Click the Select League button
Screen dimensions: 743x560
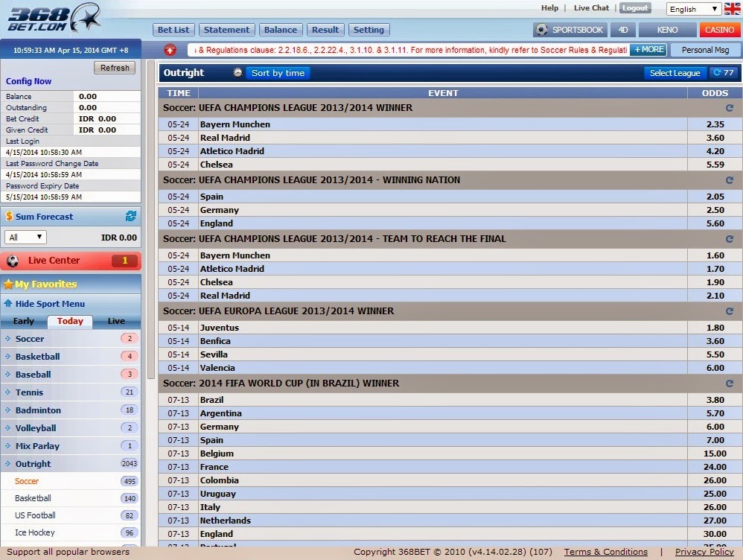pyautogui.click(x=675, y=72)
